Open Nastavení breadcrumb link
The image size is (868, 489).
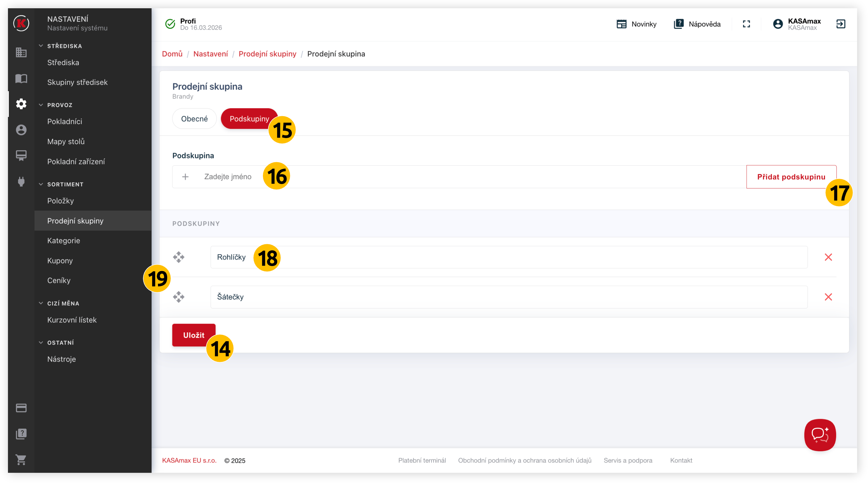pyautogui.click(x=211, y=54)
